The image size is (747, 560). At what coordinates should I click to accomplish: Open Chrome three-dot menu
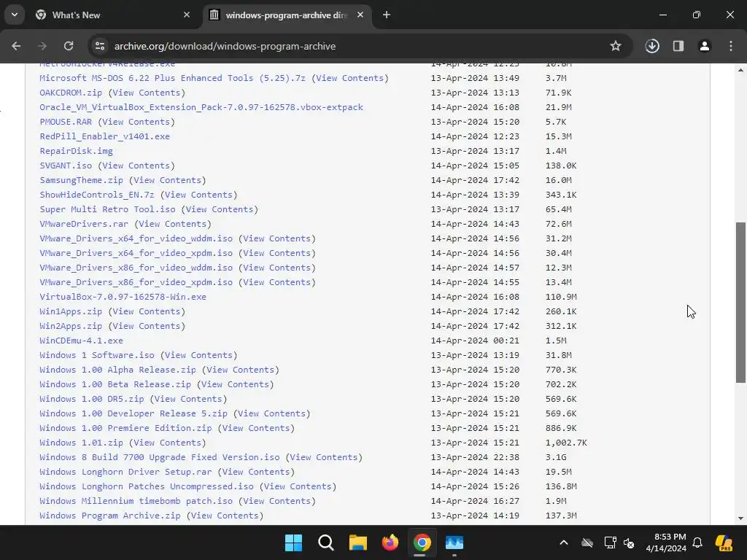click(731, 46)
